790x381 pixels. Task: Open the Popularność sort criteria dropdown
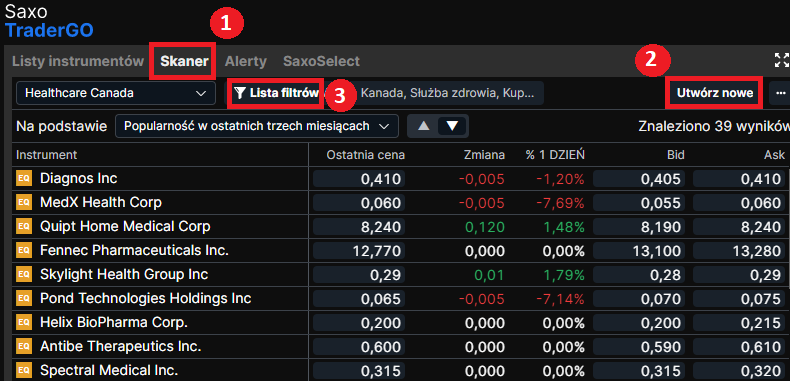pos(256,126)
